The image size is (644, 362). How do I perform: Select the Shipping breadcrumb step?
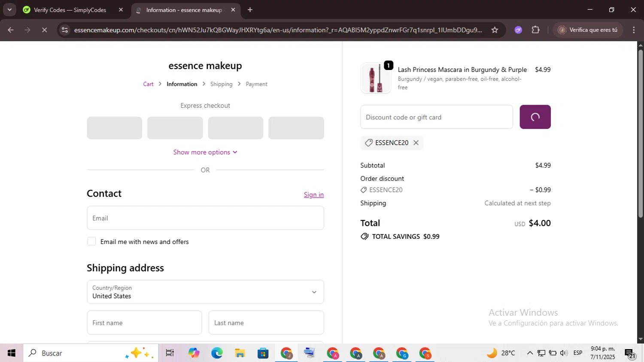tap(221, 84)
